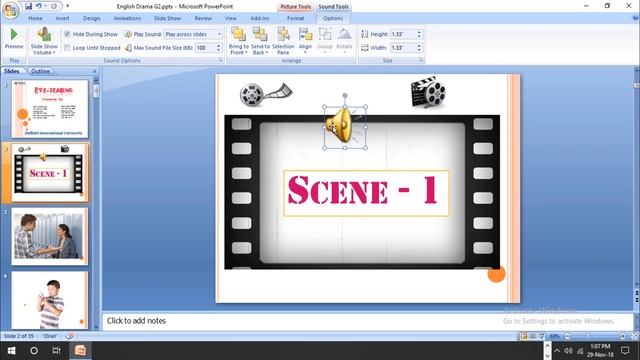Click zoom out minus button
The image size is (640, 360).
(x=567, y=336)
